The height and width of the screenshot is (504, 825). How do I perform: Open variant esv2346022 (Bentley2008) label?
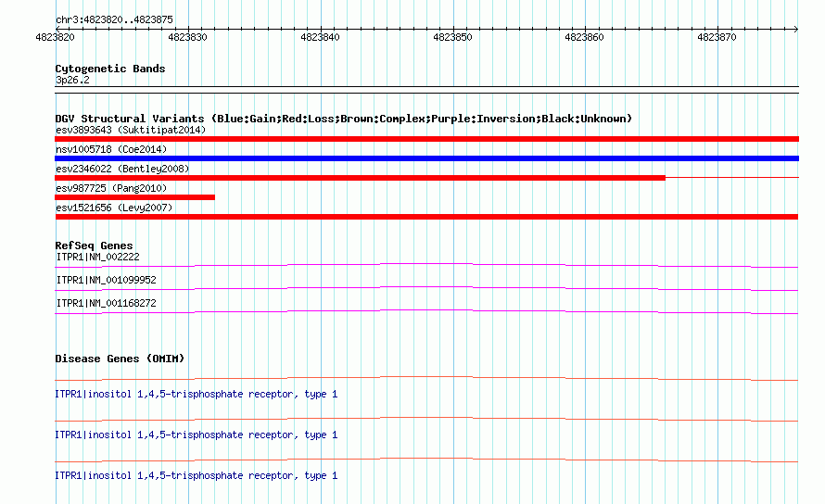coord(122,169)
